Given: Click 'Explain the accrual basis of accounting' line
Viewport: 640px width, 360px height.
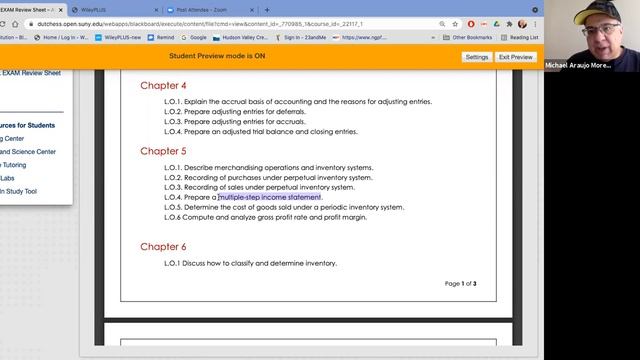Looking at the screenshot, I should (x=298, y=102).
